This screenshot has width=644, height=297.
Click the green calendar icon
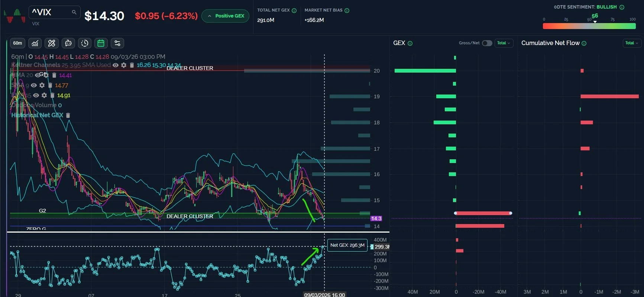[x=101, y=43]
